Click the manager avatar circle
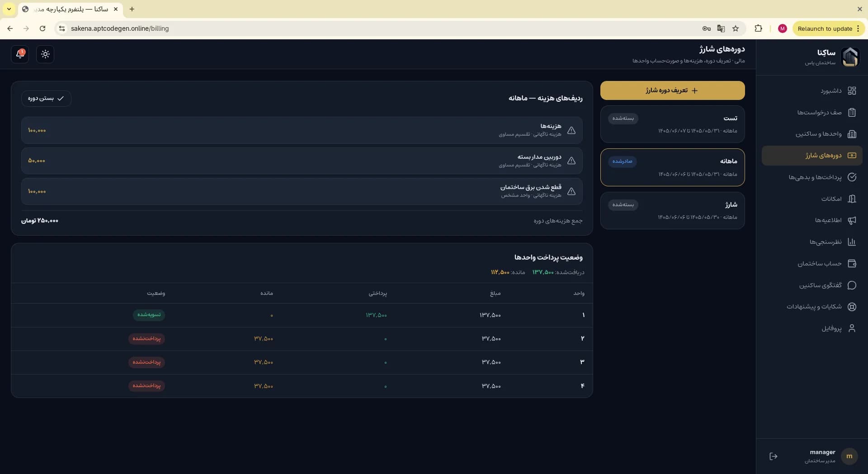This screenshot has height=474, width=868. (849, 456)
